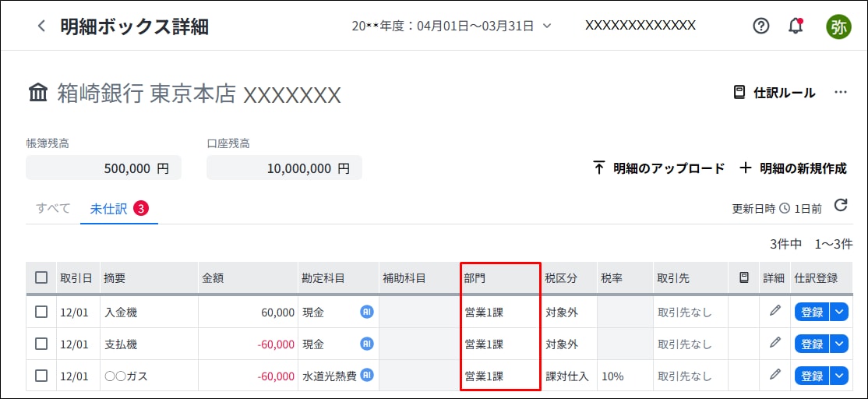Viewport: 868px width, 399px height.
Task: Toggle the select-all checkbox in table header
Action: click(41, 277)
